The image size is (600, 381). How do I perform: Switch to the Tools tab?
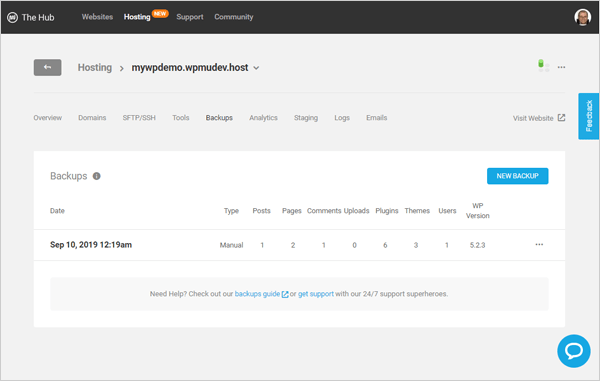181,118
